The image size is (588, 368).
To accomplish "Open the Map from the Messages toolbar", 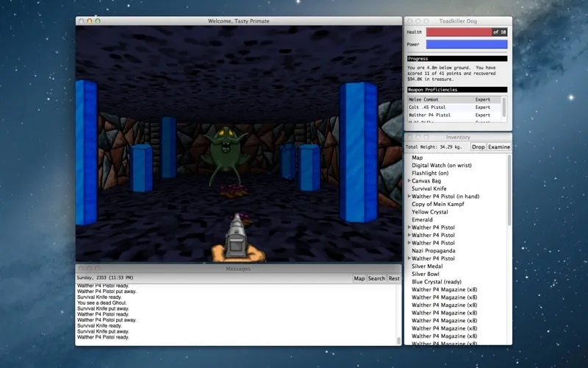I will point(359,279).
